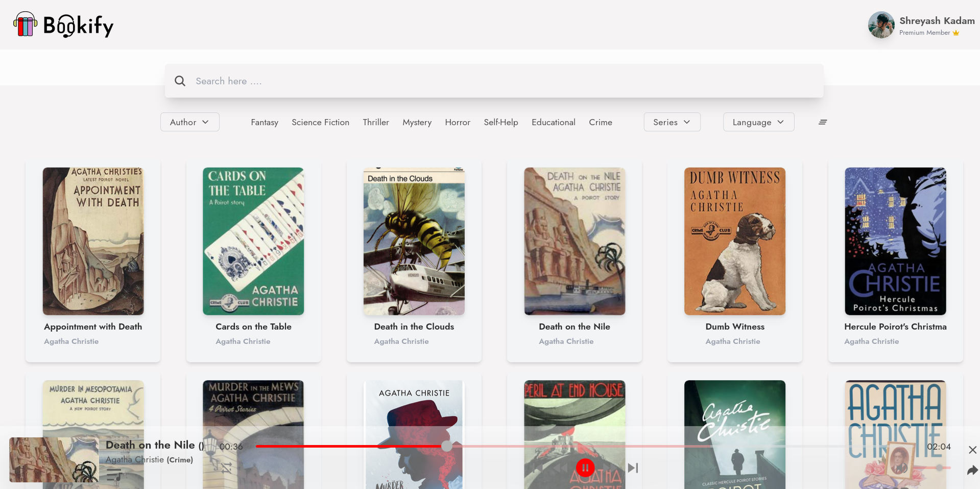Click the Bookify wordmark text

79,26
